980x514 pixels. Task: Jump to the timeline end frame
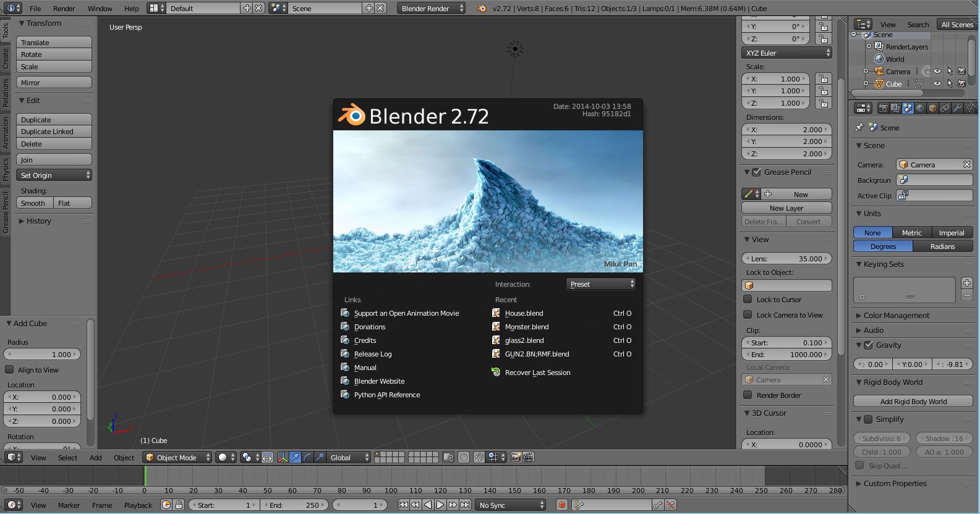click(x=465, y=505)
